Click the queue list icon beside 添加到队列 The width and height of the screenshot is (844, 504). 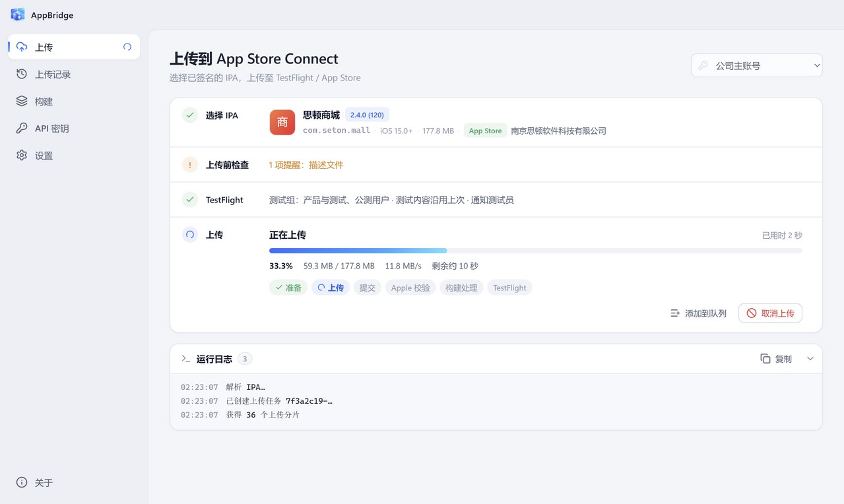point(675,313)
